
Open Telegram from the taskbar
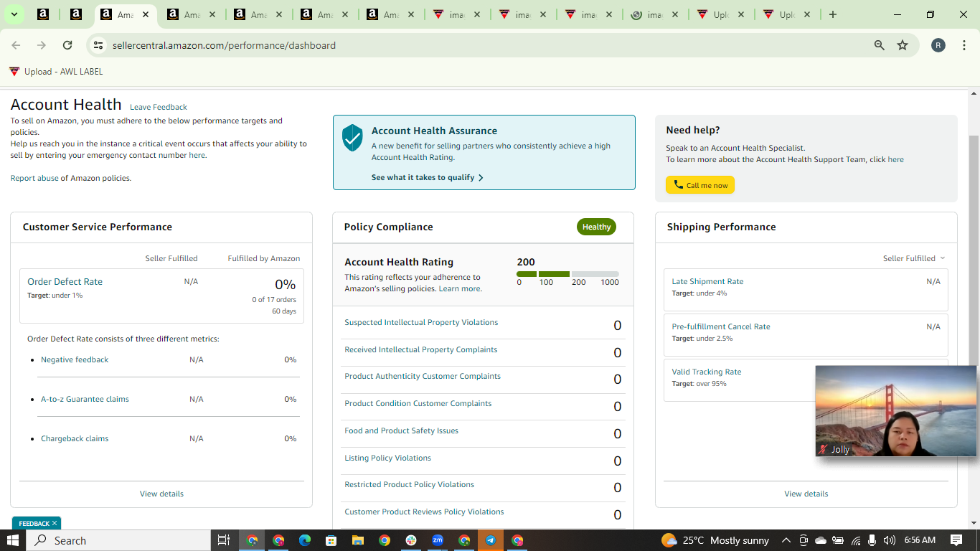(491, 540)
